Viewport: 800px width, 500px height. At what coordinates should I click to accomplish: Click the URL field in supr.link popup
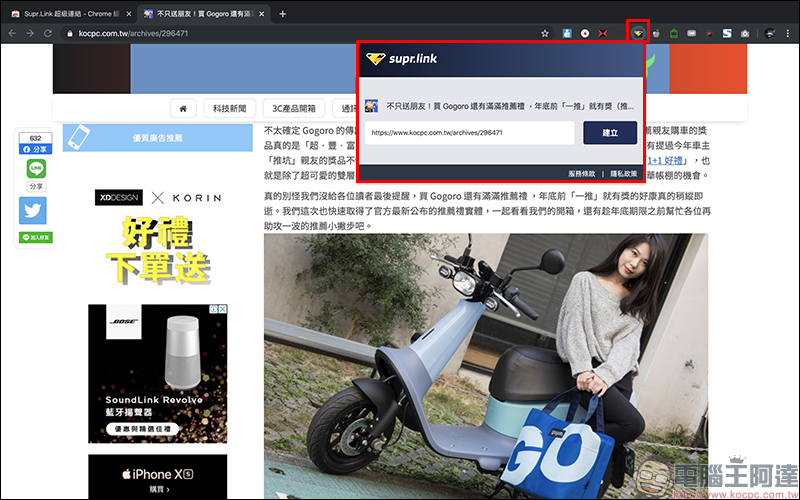coord(469,133)
